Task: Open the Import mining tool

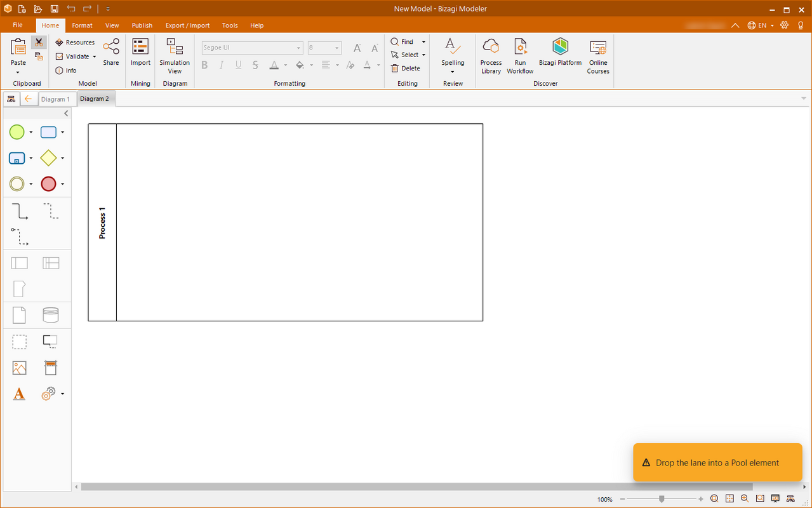Action: tap(140, 52)
